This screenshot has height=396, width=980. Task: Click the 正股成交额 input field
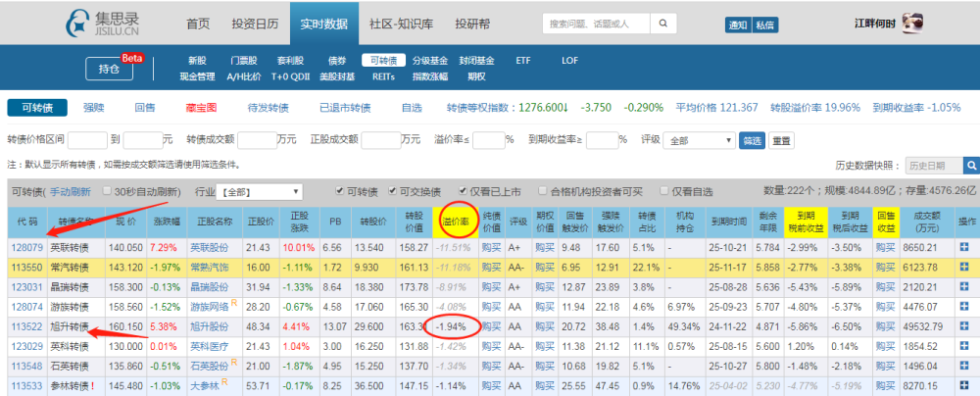[x=380, y=140]
